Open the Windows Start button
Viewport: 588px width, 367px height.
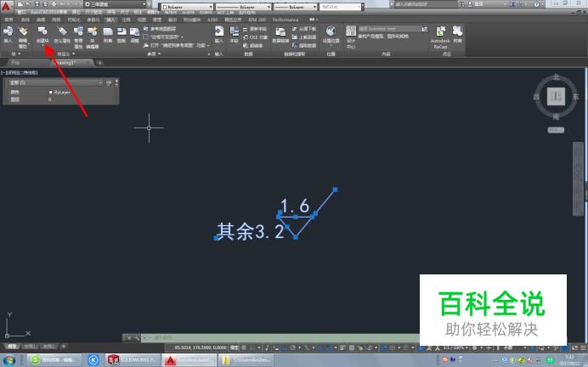click(9, 360)
